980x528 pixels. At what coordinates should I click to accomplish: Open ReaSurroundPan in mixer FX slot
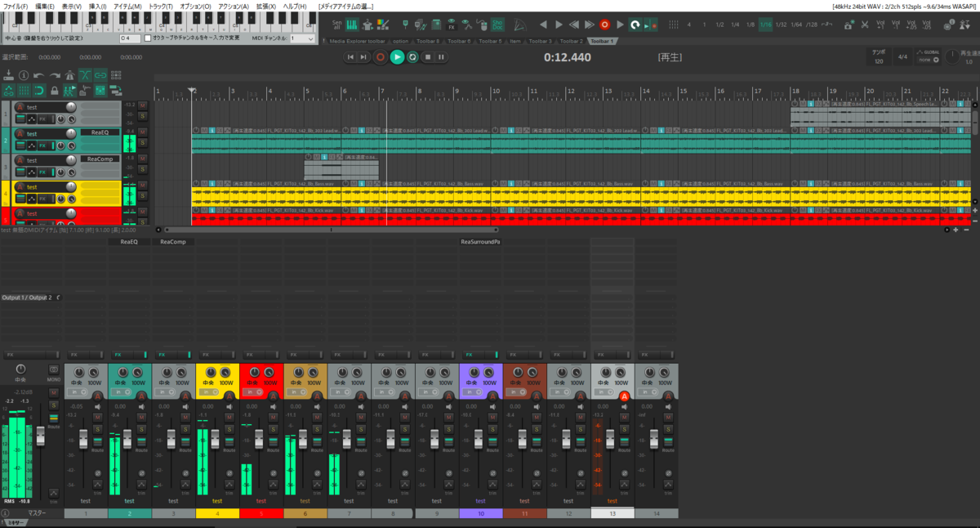[480, 242]
